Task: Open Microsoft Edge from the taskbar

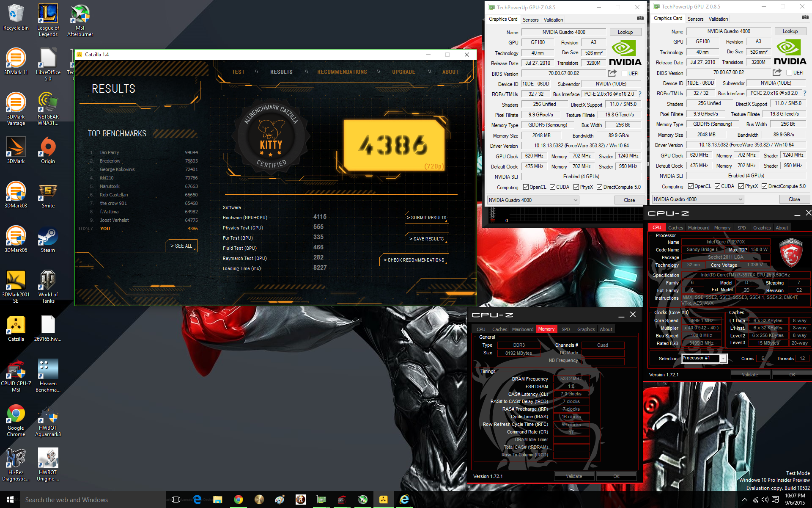Action: 197,500
